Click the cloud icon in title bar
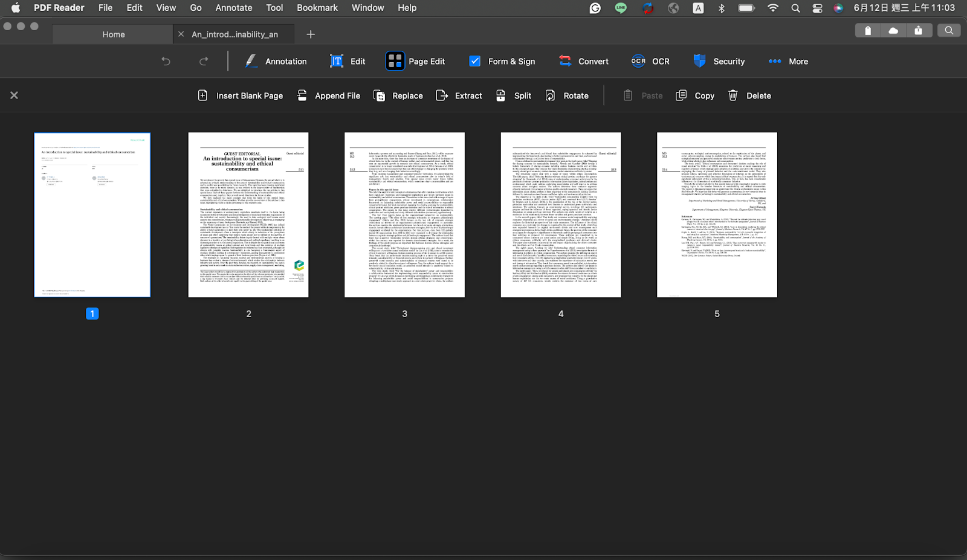This screenshot has width=967, height=560. tap(893, 30)
